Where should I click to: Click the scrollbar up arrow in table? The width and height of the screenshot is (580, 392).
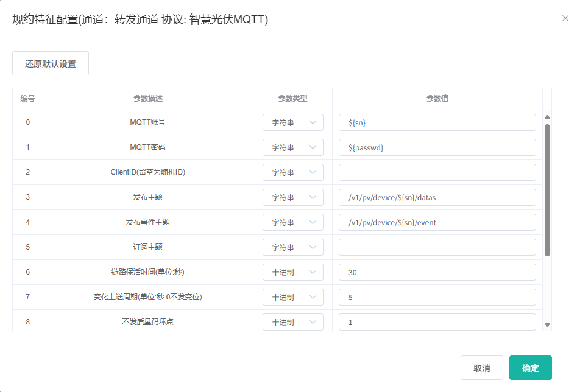pos(547,117)
